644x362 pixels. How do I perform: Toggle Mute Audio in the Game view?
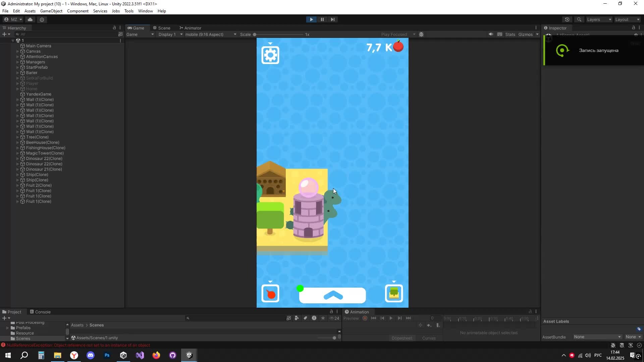point(491,34)
